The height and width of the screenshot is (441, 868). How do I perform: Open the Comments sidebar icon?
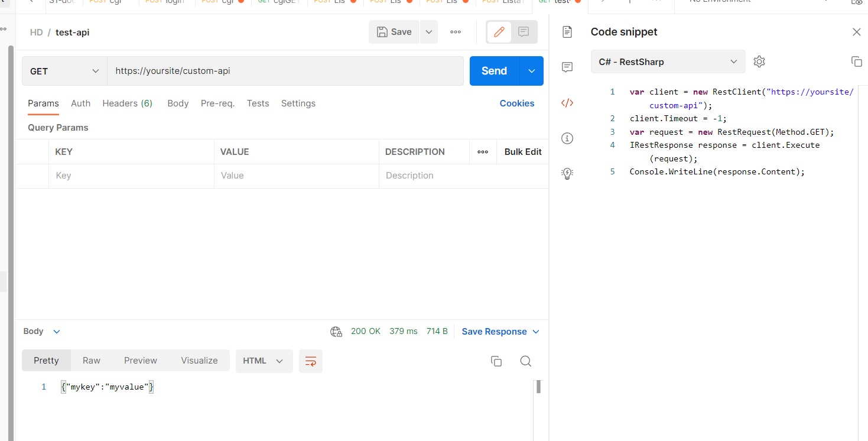[x=567, y=67]
